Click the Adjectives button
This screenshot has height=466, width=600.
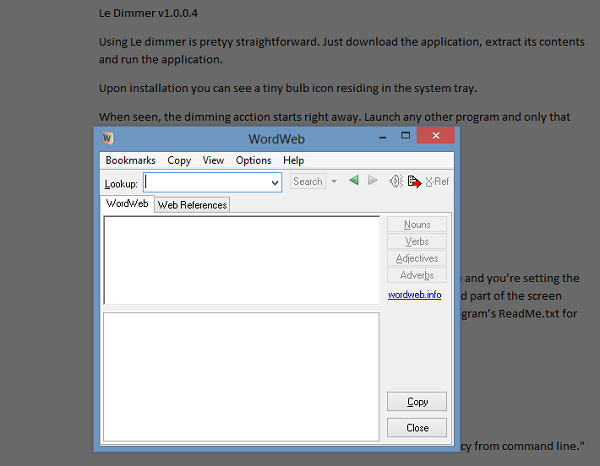click(x=417, y=258)
